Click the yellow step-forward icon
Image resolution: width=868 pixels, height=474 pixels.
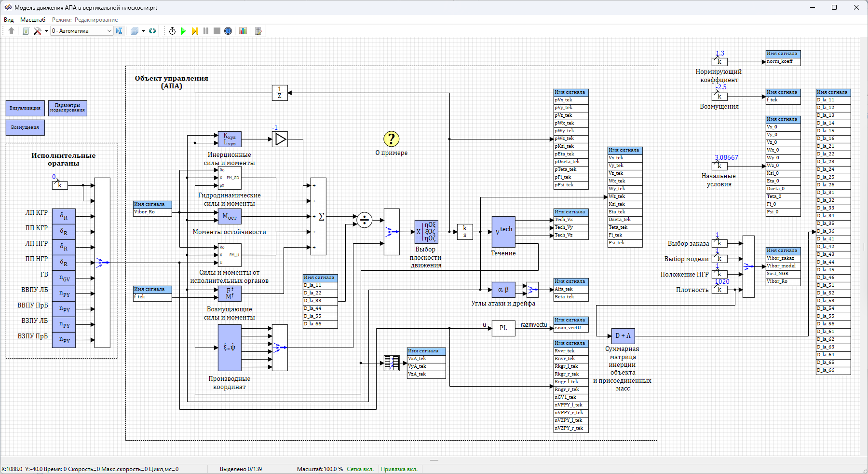pyautogui.click(x=194, y=31)
